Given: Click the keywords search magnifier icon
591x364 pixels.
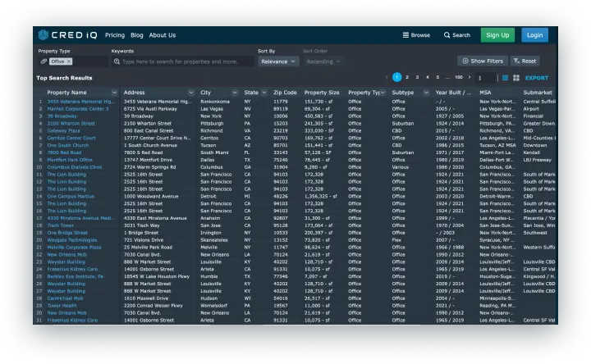Looking at the screenshot, I should [x=117, y=61].
